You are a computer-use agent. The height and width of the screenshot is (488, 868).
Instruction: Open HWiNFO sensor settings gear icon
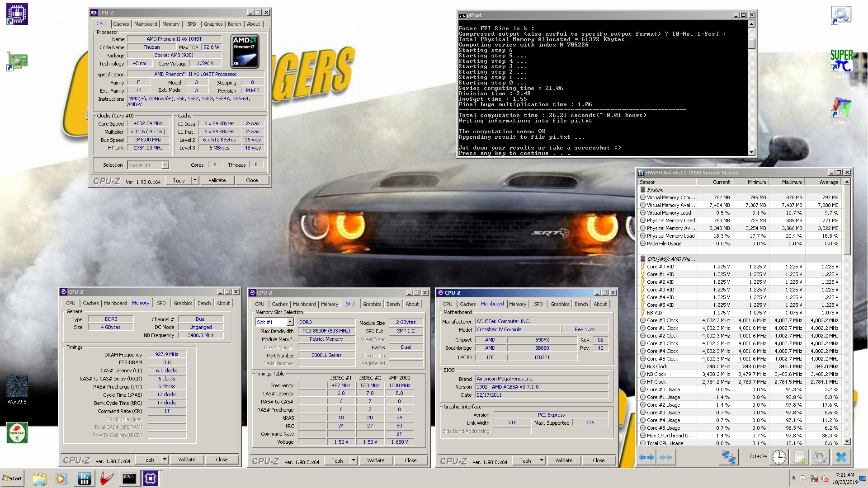point(820,457)
